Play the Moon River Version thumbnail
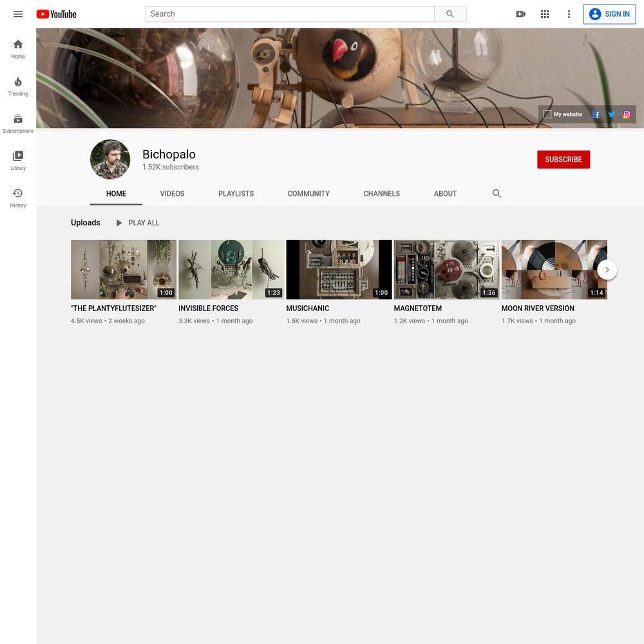Screen dimensions: 644x644 point(554,270)
